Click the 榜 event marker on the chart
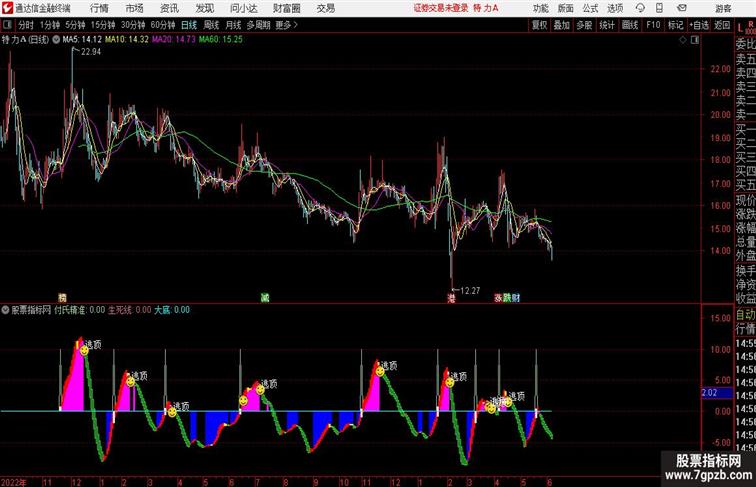The height and width of the screenshot is (487, 756). pos(62,298)
